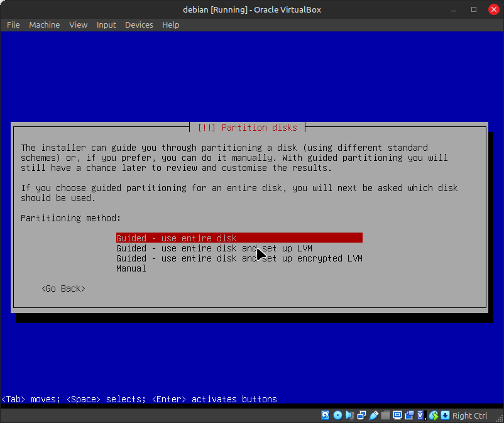
Task: Open the shared folders icon
Action: click(x=385, y=415)
